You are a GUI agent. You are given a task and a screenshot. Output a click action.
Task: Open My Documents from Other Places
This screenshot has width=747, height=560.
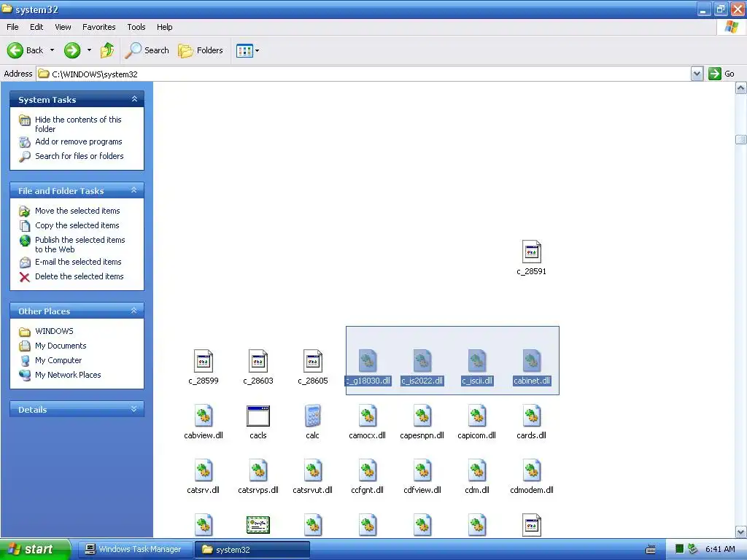coord(61,346)
